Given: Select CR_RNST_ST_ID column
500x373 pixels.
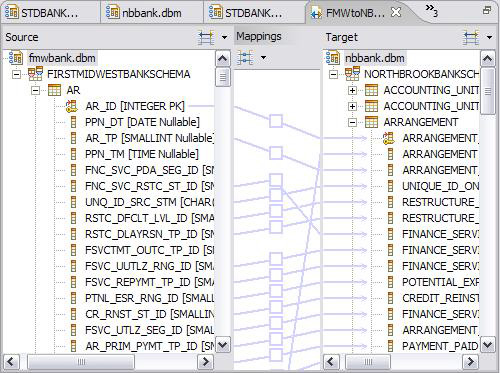Looking at the screenshot, I should pos(149,314).
